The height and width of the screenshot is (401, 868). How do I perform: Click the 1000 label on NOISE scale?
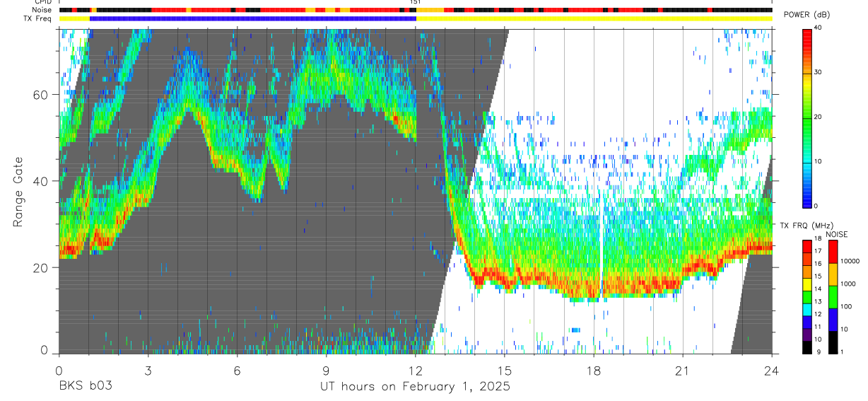coord(848,284)
